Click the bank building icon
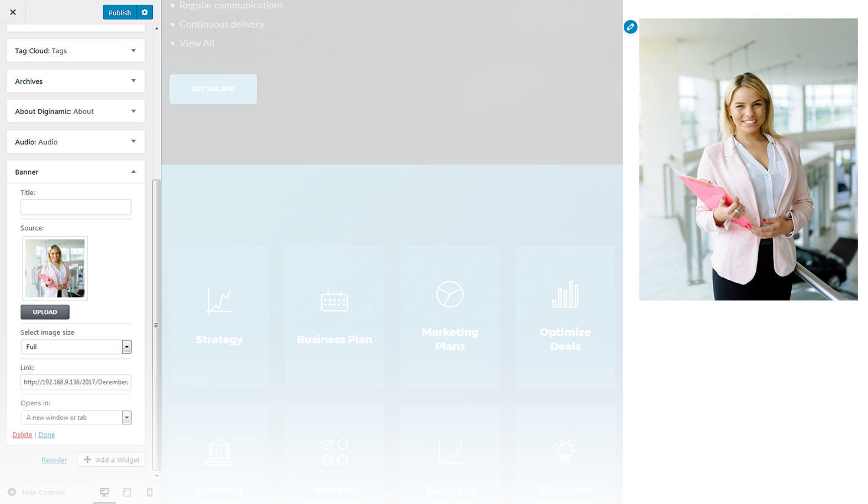This screenshot has width=868, height=504. 219,452
